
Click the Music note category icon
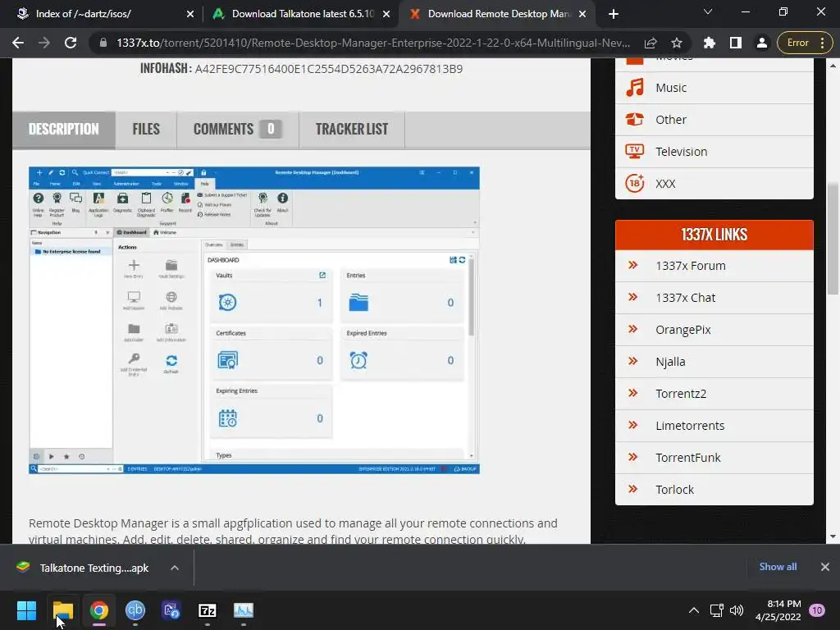[x=635, y=87]
